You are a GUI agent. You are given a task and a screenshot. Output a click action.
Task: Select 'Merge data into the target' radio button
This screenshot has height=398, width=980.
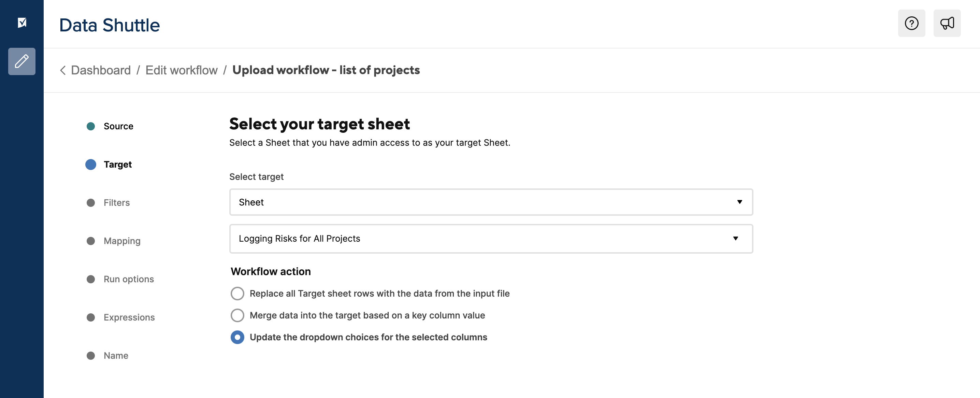237,315
